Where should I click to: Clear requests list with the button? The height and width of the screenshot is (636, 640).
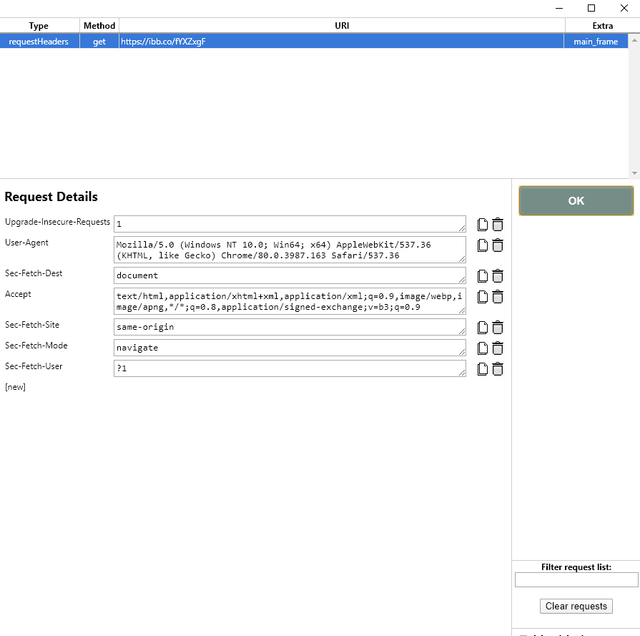coord(576,606)
